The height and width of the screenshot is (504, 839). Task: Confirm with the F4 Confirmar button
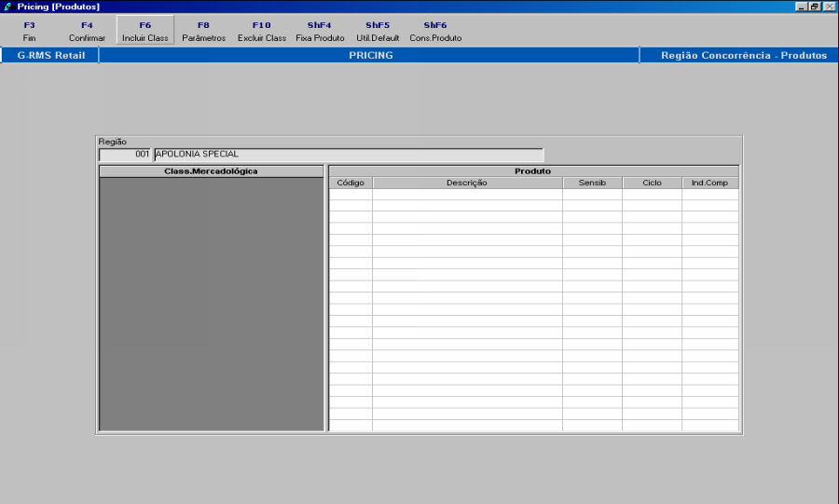tap(87, 31)
